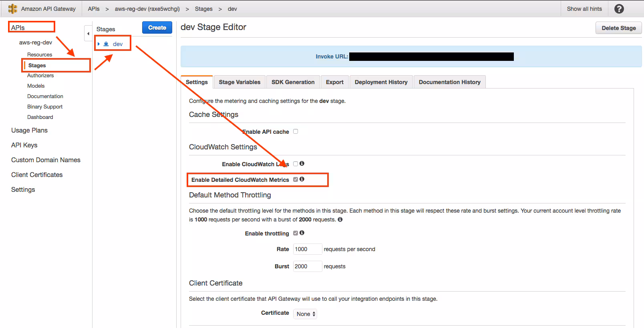Click the Rate input field
Viewport: 644px width, 330px height.
pyautogui.click(x=307, y=249)
